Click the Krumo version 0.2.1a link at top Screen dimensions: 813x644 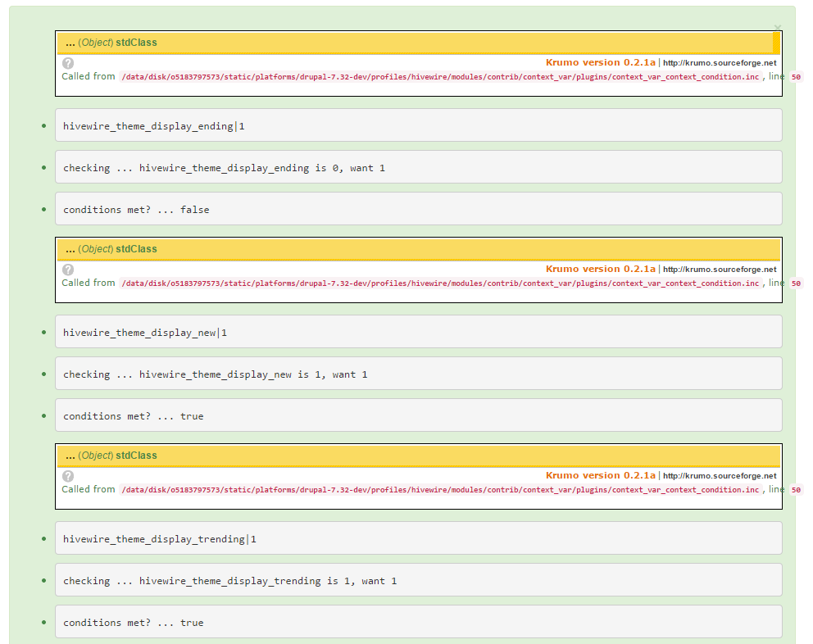[599, 62]
